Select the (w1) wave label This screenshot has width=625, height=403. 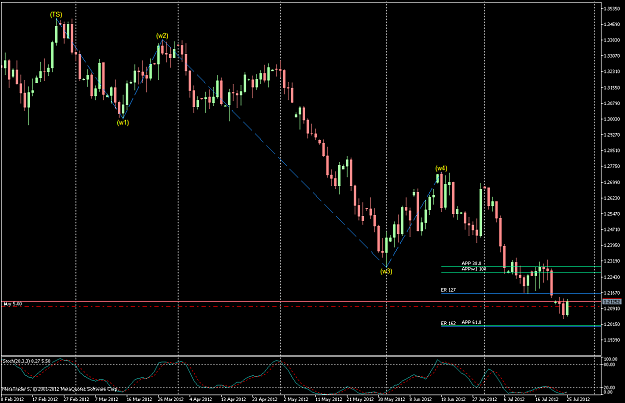[123, 122]
